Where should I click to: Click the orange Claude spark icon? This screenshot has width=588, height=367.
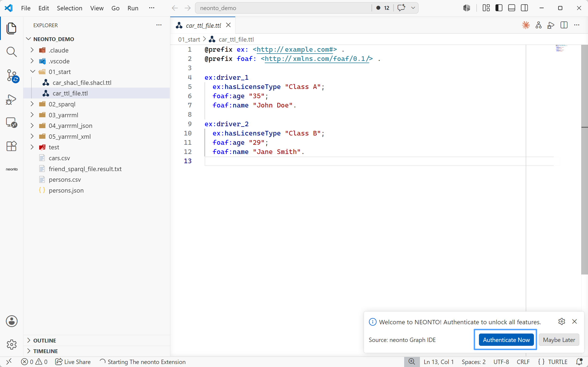coord(526,25)
